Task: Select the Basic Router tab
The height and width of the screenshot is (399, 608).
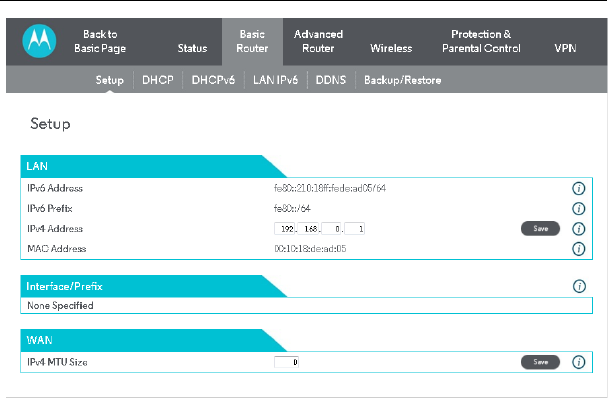Action: (252, 41)
